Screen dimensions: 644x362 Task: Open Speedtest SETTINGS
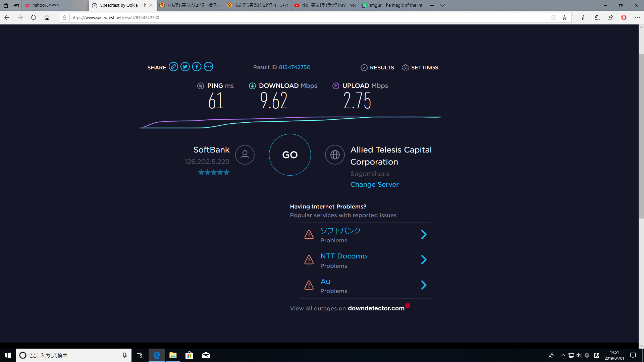click(420, 67)
